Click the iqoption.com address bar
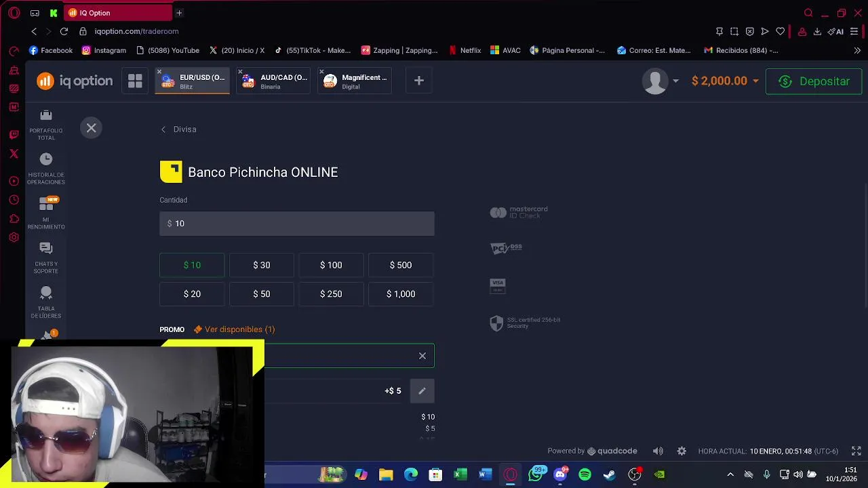The height and width of the screenshot is (488, 868). pyautogui.click(x=136, y=31)
